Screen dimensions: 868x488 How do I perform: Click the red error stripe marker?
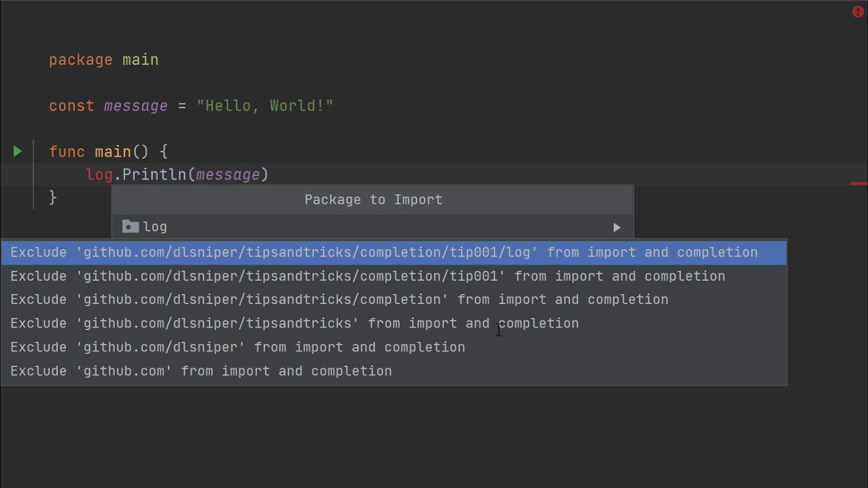[x=859, y=184]
